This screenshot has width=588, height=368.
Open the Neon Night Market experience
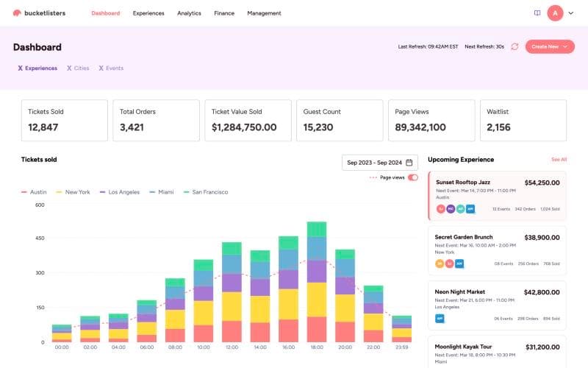[x=498, y=305]
